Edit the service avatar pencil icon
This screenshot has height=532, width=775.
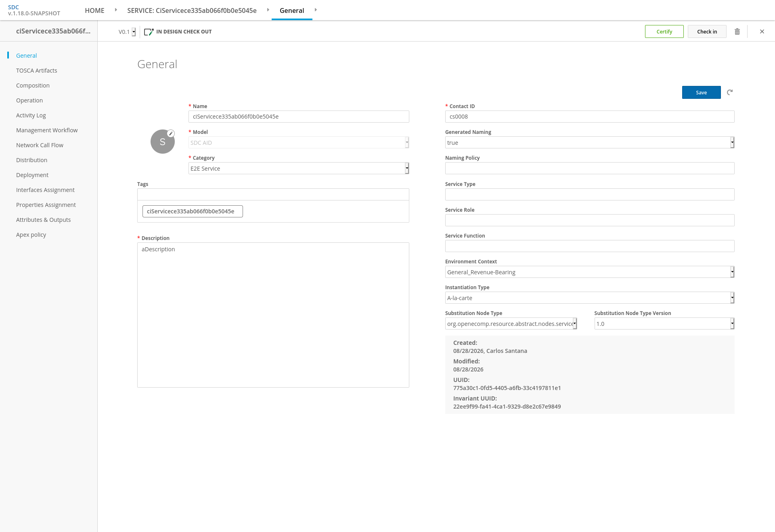pyautogui.click(x=171, y=134)
